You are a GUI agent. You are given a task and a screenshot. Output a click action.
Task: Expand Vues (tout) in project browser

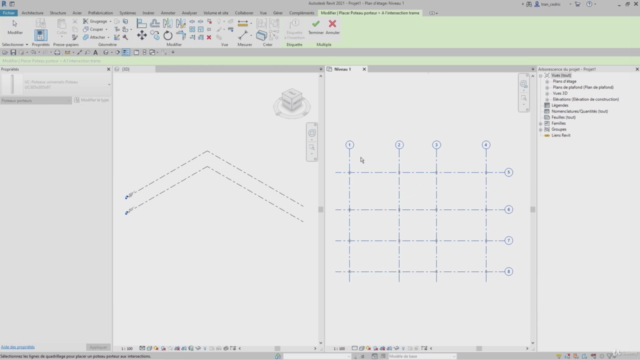[x=541, y=76]
